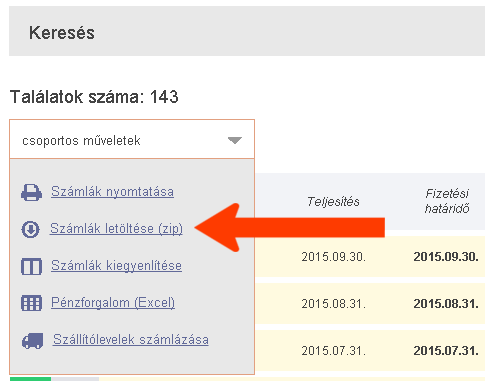The image size is (485, 381).
Task: Click the columns icon beside Számlák kiegyenlítése
Action: (x=31, y=266)
